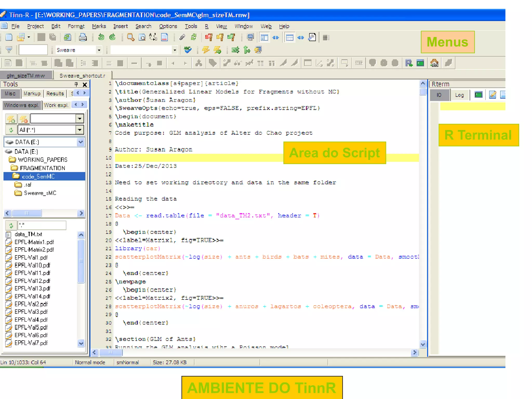Create a new file with toolbar icon
The width and height of the screenshot is (532, 399).
tap(9, 37)
